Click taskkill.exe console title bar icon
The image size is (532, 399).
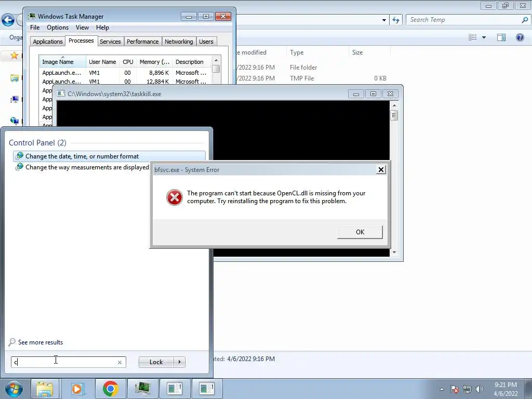[x=61, y=94]
